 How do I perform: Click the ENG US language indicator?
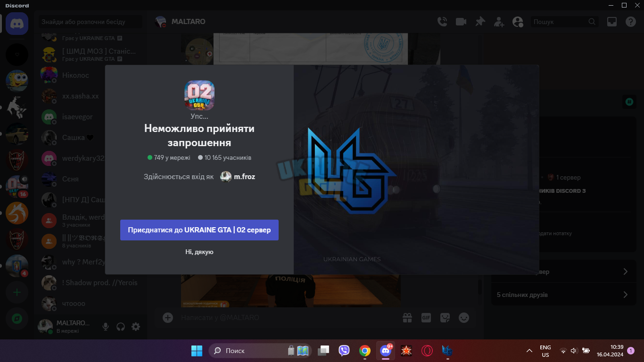(545, 351)
